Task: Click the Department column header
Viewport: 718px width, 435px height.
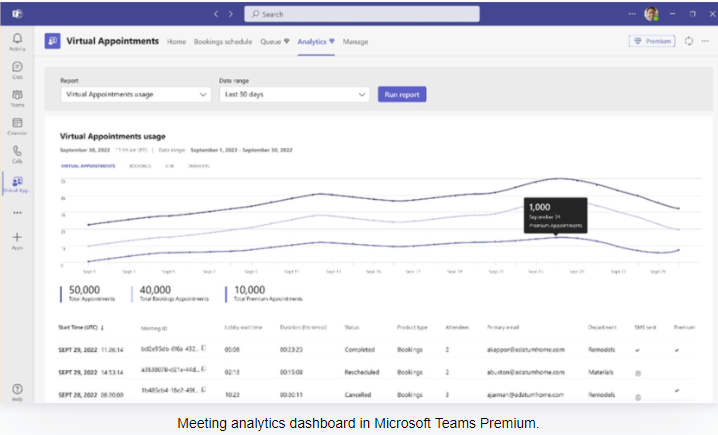Action: (602, 327)
